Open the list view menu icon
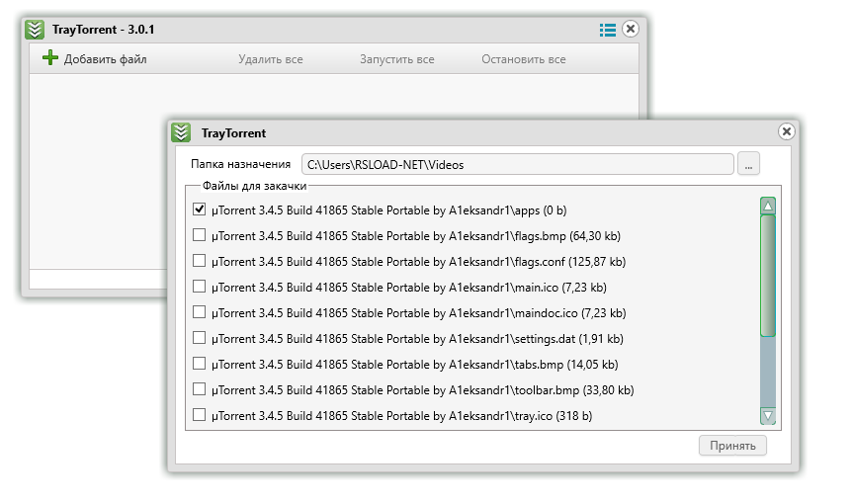 coord(608,30)
